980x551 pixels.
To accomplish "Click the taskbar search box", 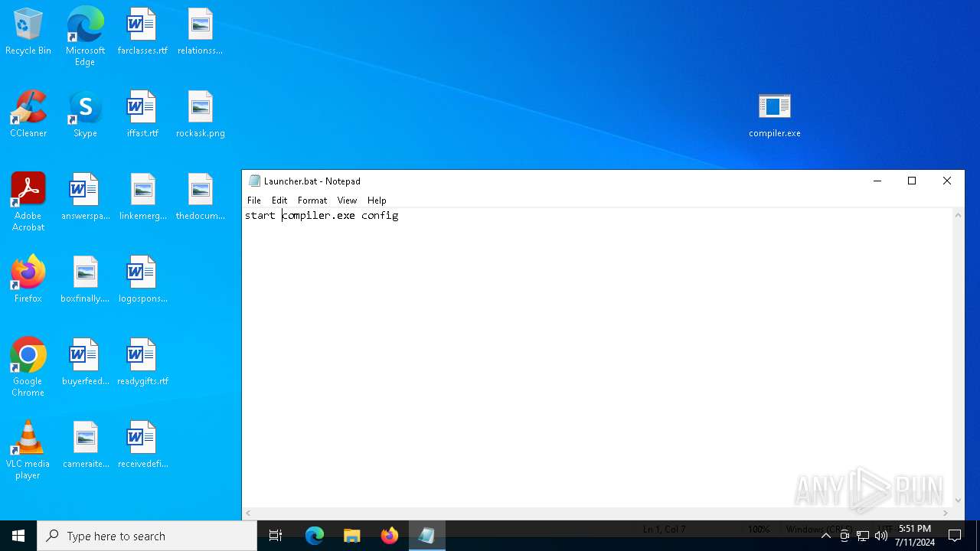I will 147,536.
